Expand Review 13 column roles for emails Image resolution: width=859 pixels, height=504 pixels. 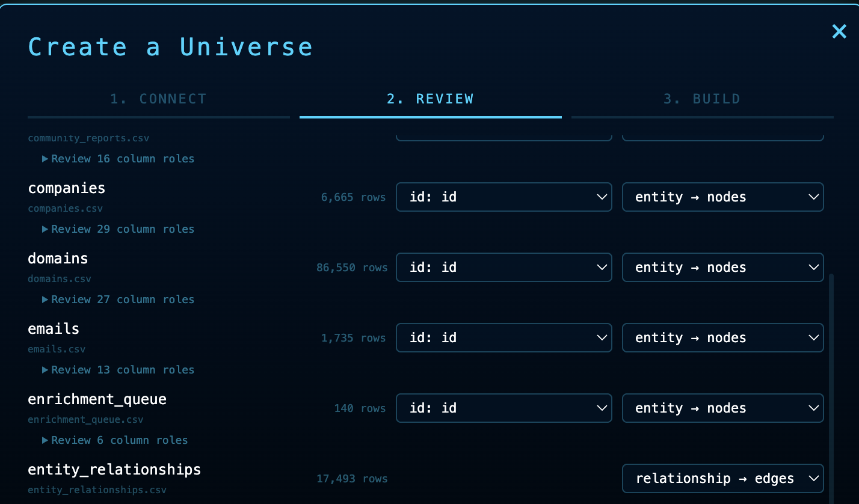[119, 370]
